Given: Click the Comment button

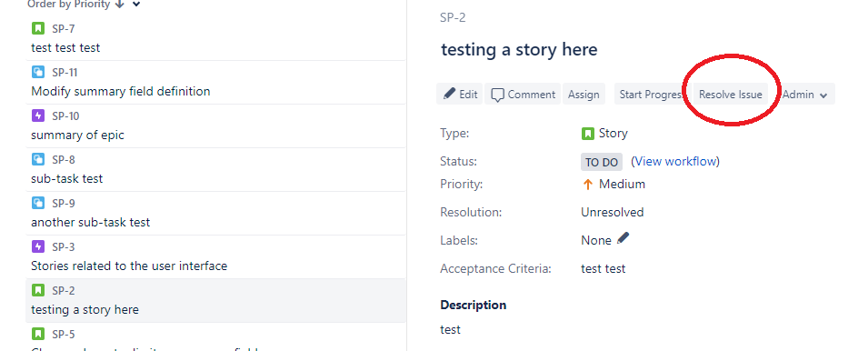Looking at the screenshot, I should (x=523, y=95).
